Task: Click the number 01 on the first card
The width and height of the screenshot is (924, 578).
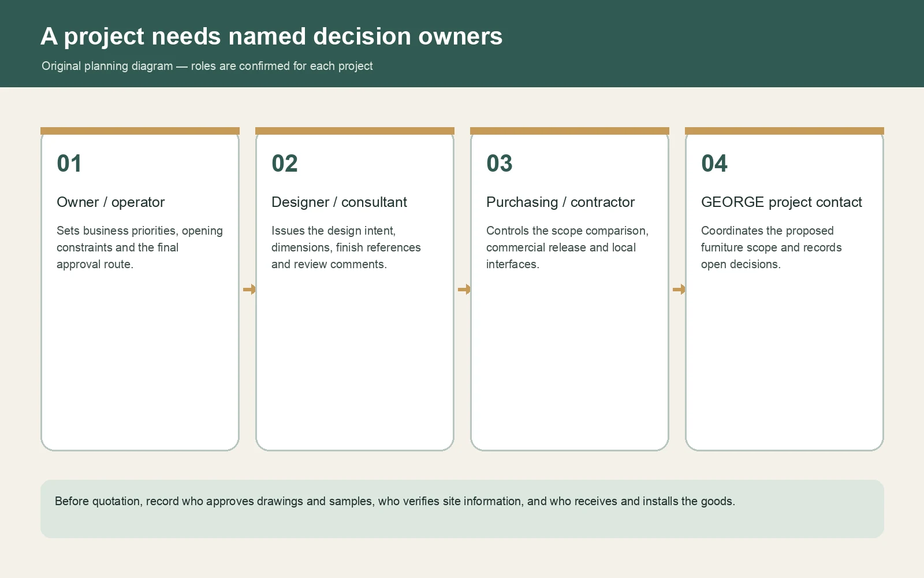Action: point(69,164)
